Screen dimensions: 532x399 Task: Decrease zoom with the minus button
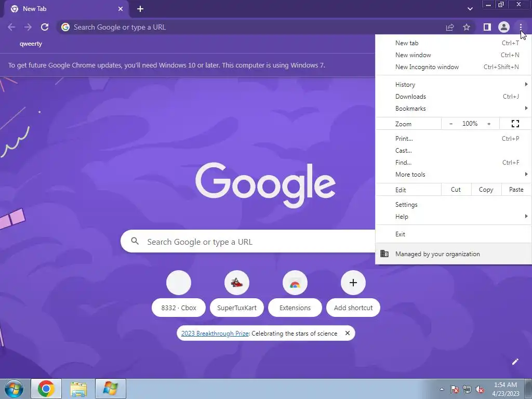tap(451, 124)
